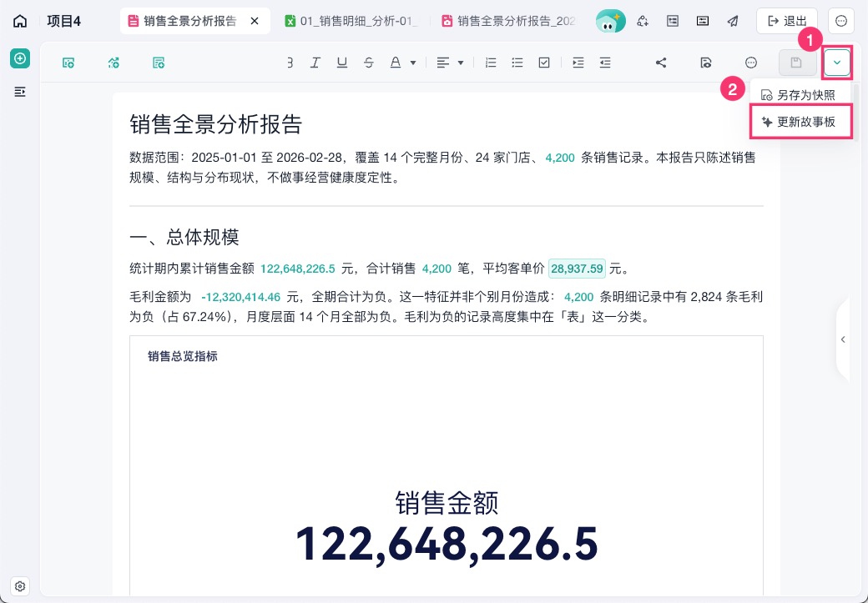Click the 一、总体规模 section heading
The width and height of the screenshot is (868, 603).
[184, 238]
